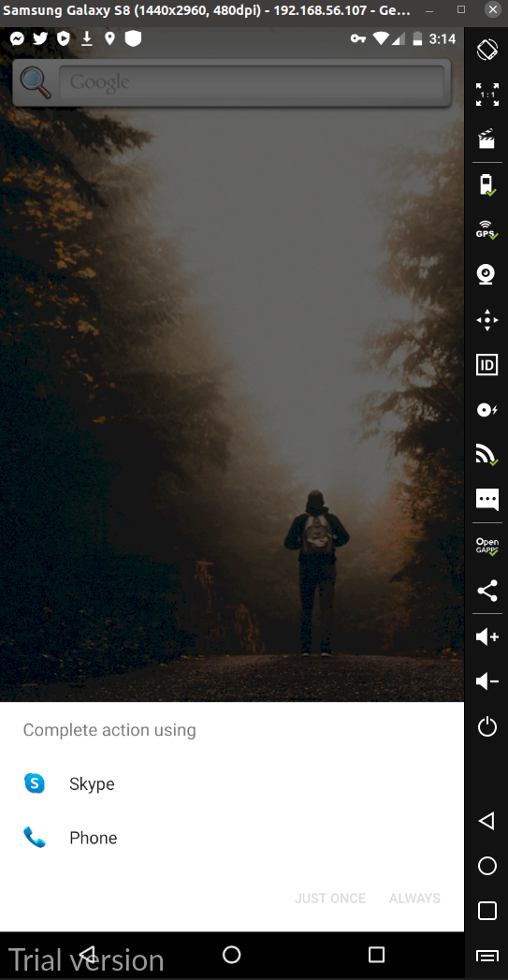Open the webcam camera widget

pyautogui.click(x=486, y=274)
